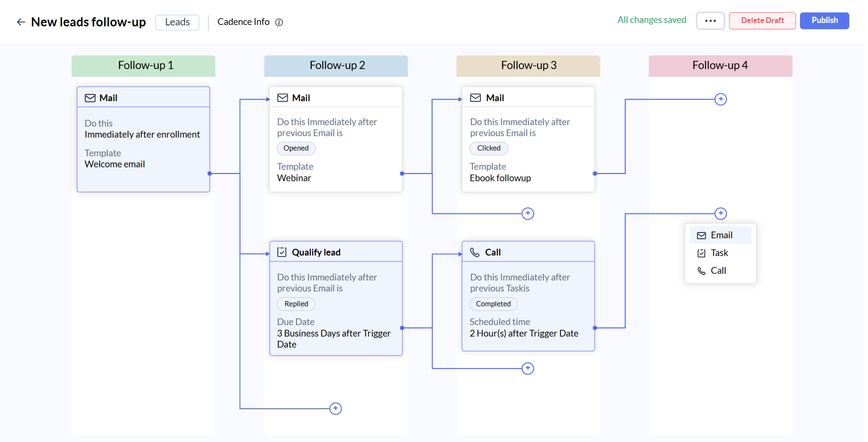Click the Leads module tag
The height and width of the screenshot is (442, 868).
click(x=177, y=22)
